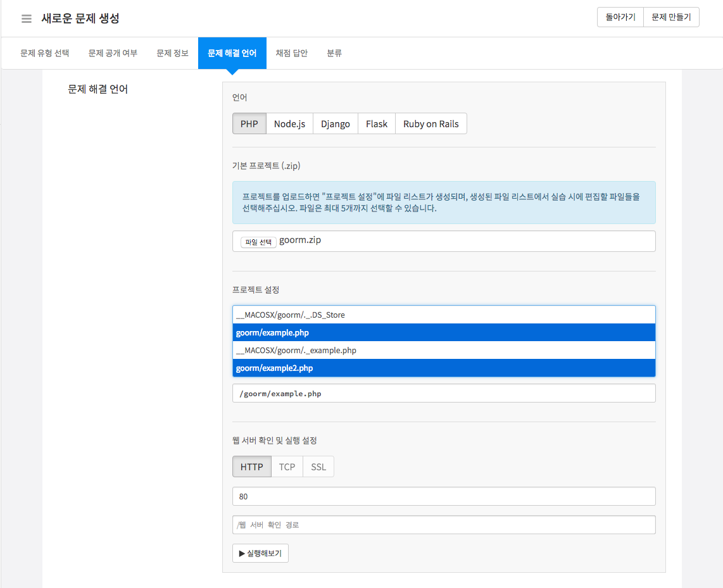
Task: Click the port number field showing 80
Action: pyautogui.click(x=443, y=496)
